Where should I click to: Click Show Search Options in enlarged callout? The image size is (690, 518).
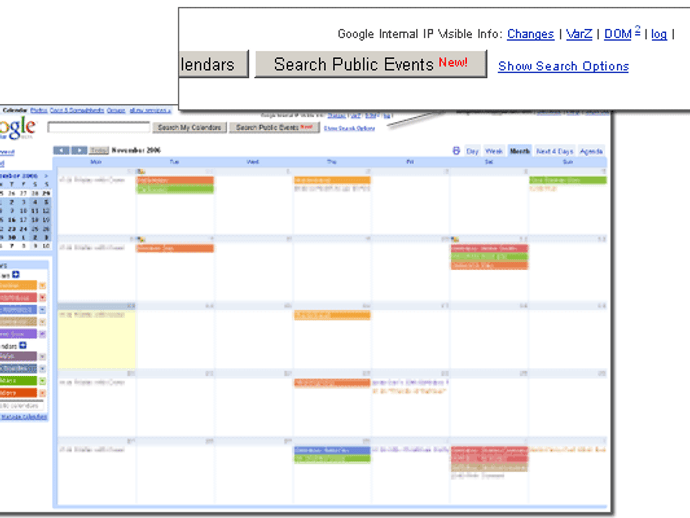click(563, 66)
